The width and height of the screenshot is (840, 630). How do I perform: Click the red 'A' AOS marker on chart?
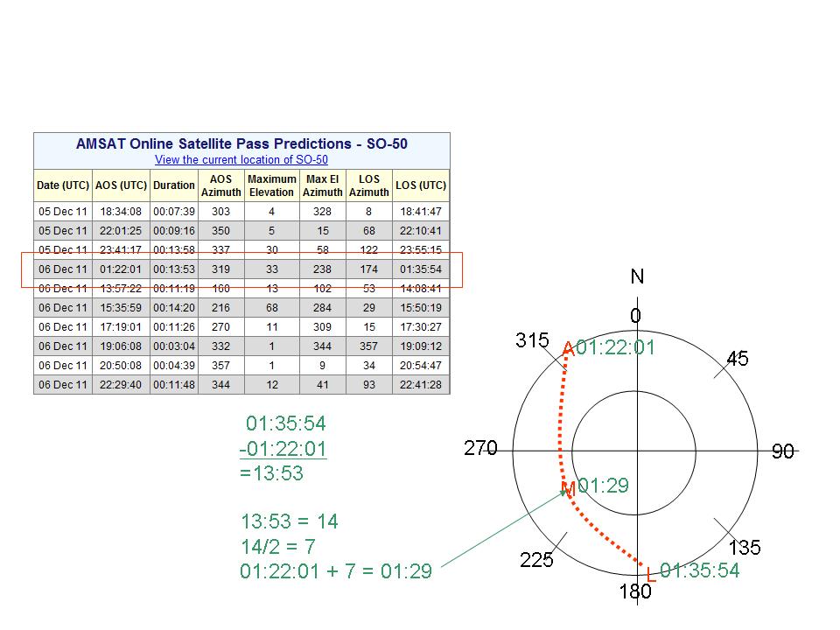[x=569, y=350]
